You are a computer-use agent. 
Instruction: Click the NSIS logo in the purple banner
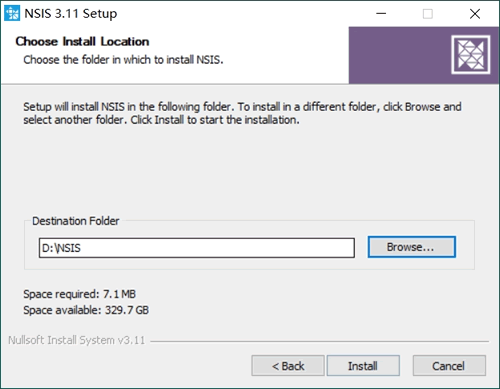click(x=471, y=55)
